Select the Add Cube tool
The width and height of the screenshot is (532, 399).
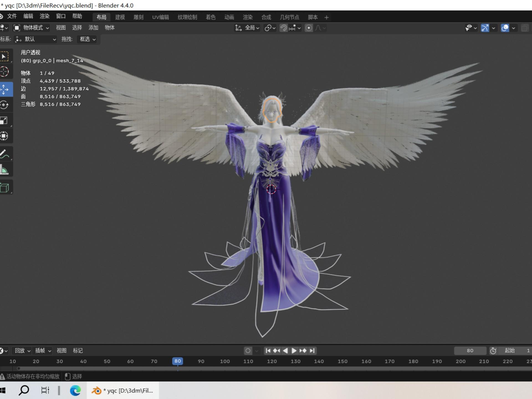[x=4, y=188]
